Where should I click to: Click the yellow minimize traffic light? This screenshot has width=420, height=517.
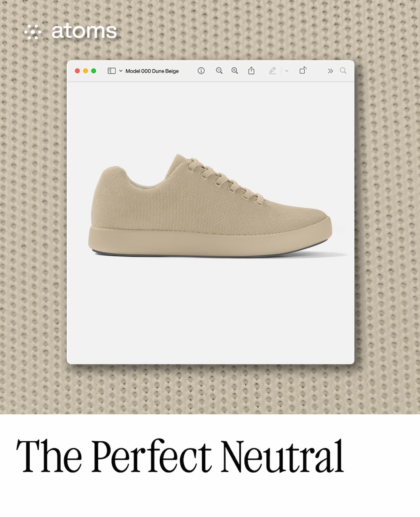(85, 70)
